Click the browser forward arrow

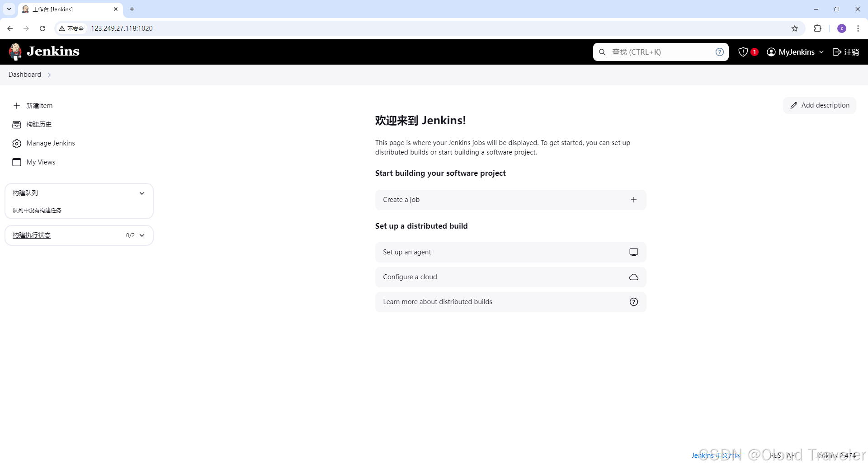[x=26, y=28]
